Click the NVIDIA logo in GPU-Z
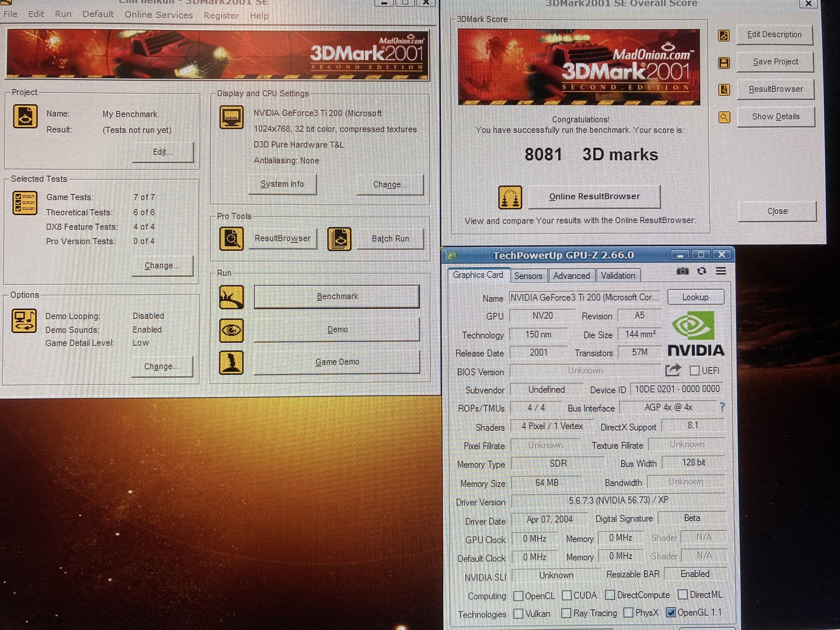The width and height of the screenshot is (840, 630). pos(696,334)
